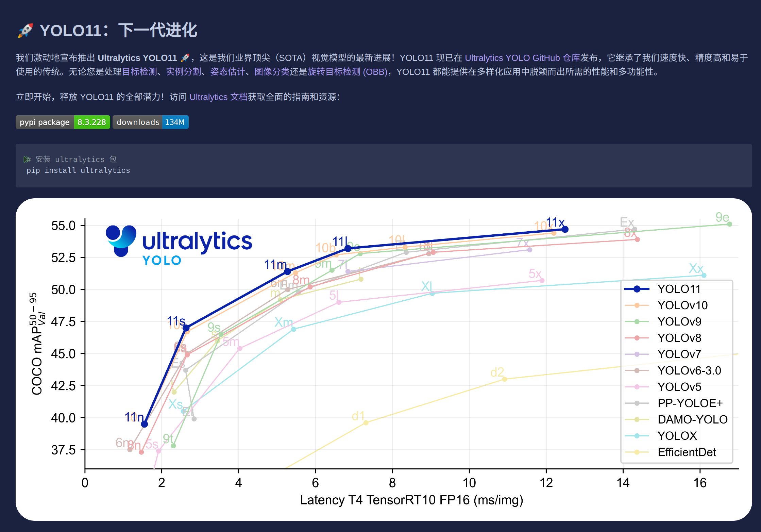Open the 目标检测 link
Image resolution: width=761 pixels, height=532 pixels.
point(139,72)
